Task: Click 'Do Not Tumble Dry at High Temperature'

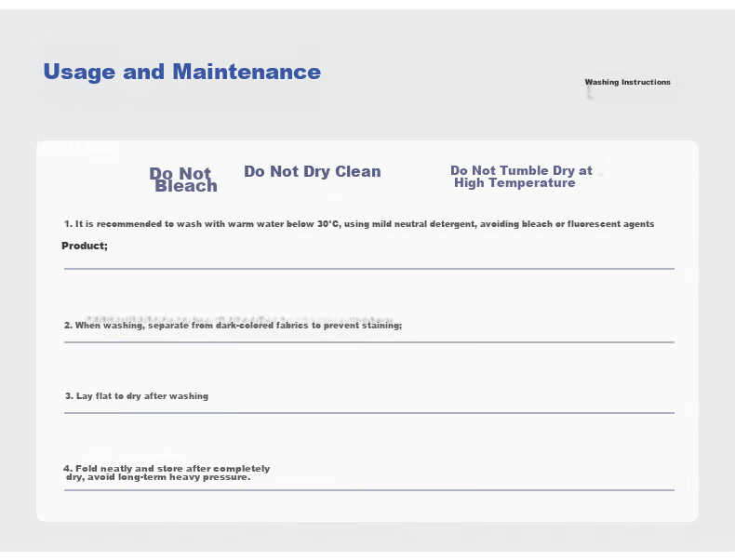Action: coord(521,177)
